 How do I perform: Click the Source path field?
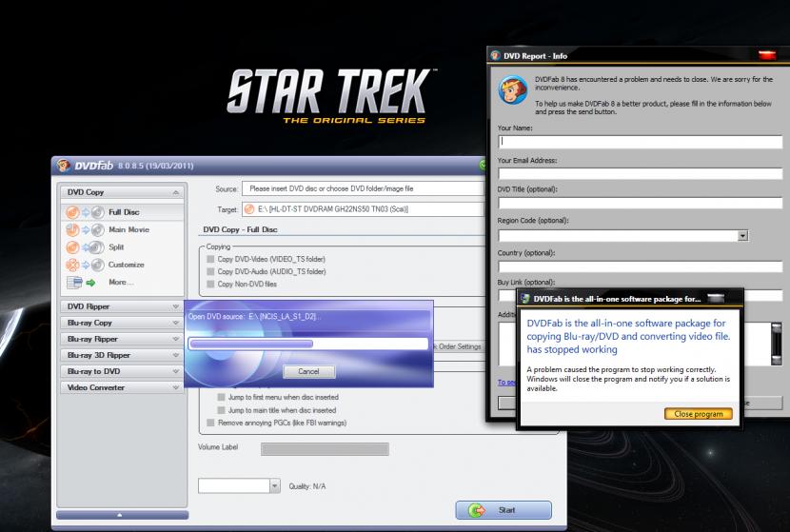click(363, 188)
